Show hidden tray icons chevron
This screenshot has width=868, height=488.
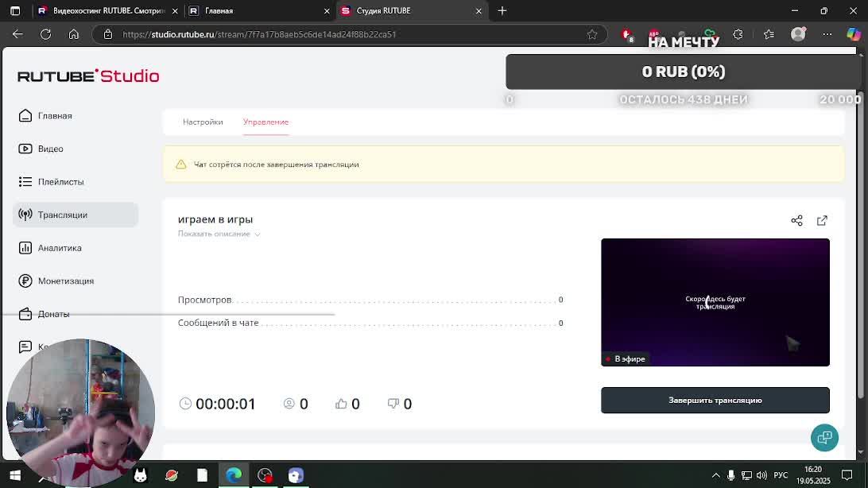(x=715, y=475)
